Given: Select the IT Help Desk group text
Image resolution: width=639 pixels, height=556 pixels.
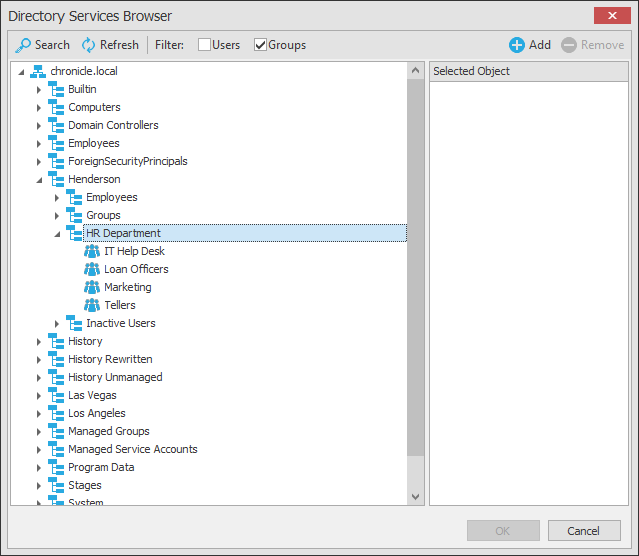Looking at the screenshot, I should pos(134,251).
